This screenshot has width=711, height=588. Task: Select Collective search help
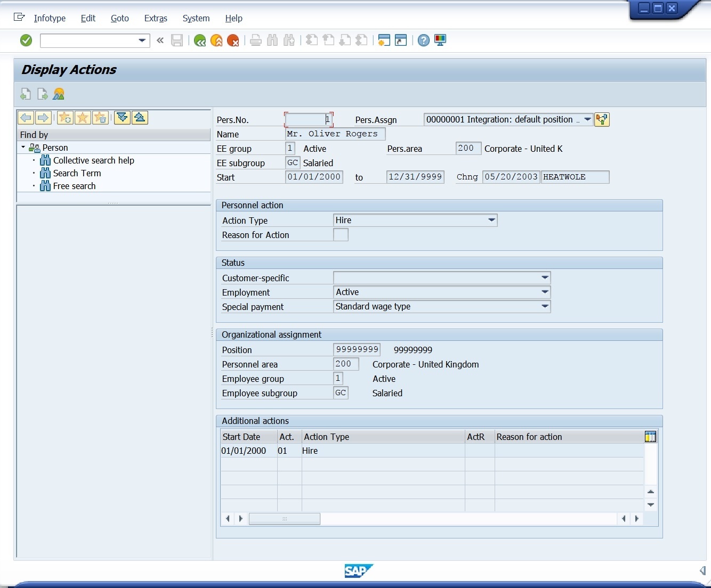click(x=93, y=160)
